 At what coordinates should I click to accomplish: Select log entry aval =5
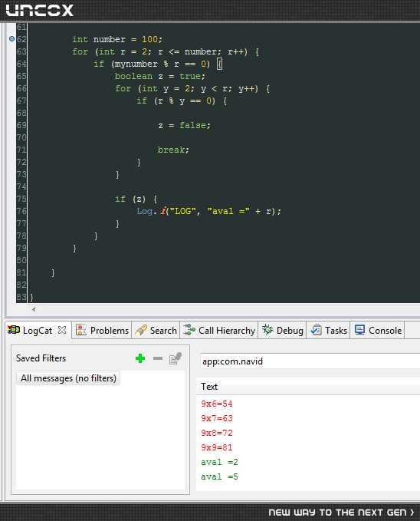pyautogui.click(x=219, y=476)
